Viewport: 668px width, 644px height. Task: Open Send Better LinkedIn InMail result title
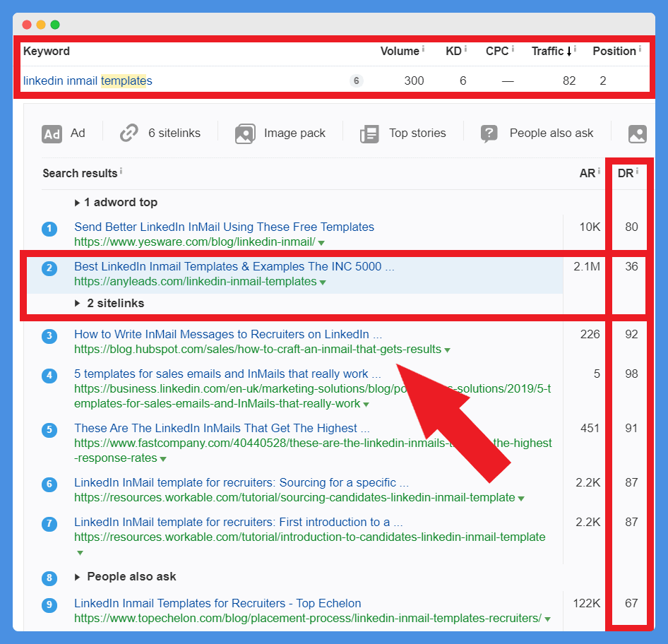coord(224,227)
